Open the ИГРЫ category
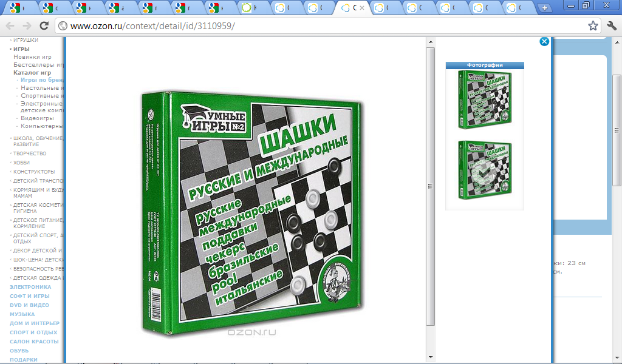The height and width of the screenshot is (364, 622). pos(21,49)
